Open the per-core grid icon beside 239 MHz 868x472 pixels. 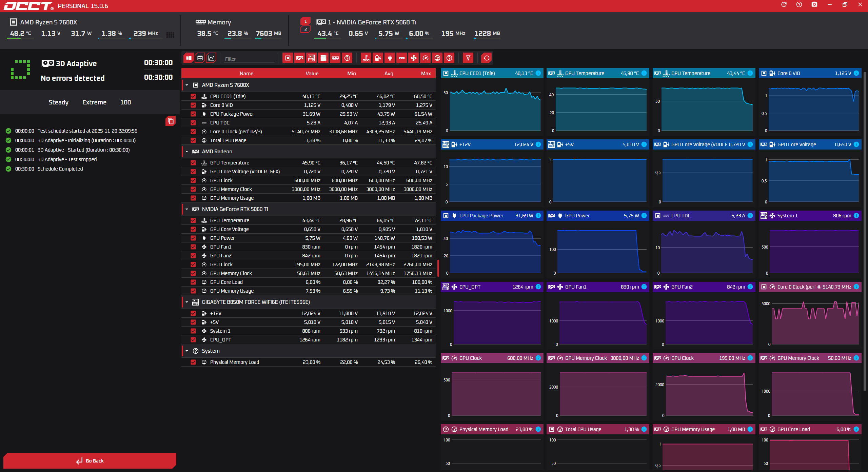pos(170,35)
